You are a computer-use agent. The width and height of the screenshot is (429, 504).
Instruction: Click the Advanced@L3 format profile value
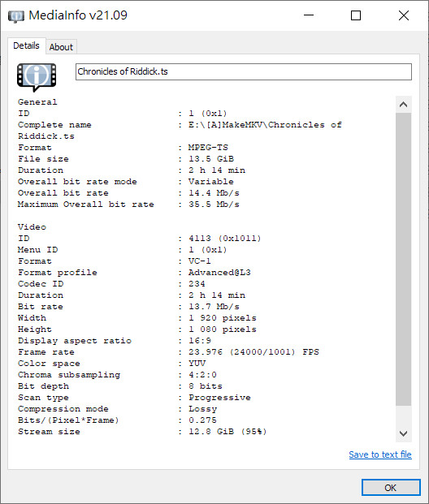219,273
